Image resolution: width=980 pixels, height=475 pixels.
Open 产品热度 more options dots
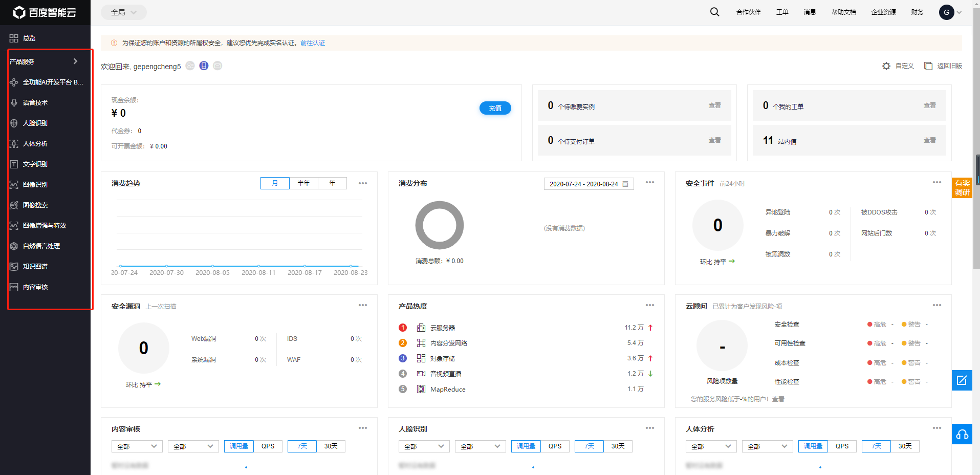click(650, 305)
